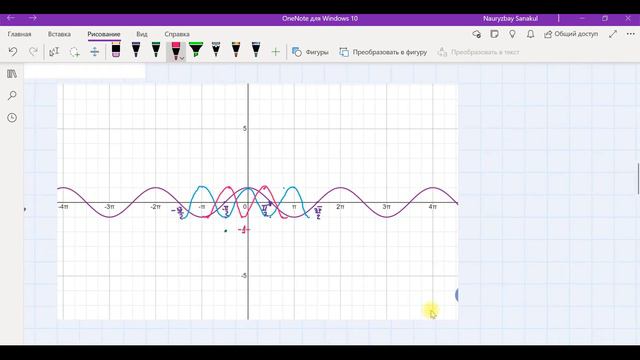The width and height of the screenshot is (640, 360).
Task: Choose the Insert or Remove Space tool
Action: click(x=95, y=52)
